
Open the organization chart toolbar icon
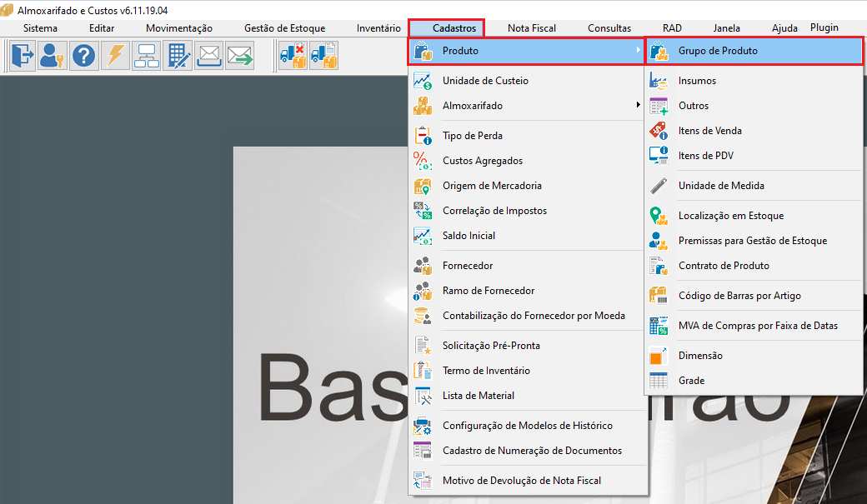(147, 56)
